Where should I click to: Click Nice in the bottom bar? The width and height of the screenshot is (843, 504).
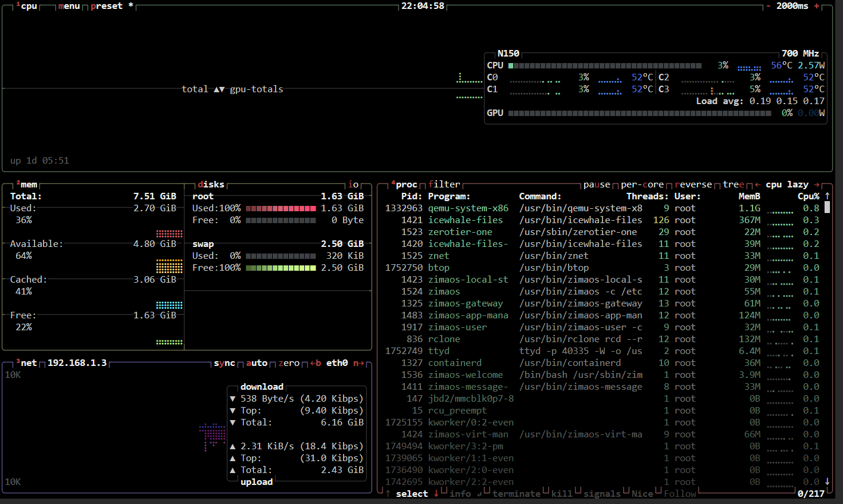pos(642,493)
